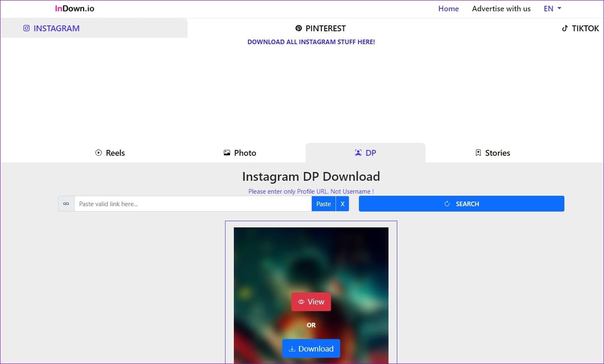Click the Reels play icon
Image resolution: width=604 pixels, height=364 pixels.
point(98,153)
